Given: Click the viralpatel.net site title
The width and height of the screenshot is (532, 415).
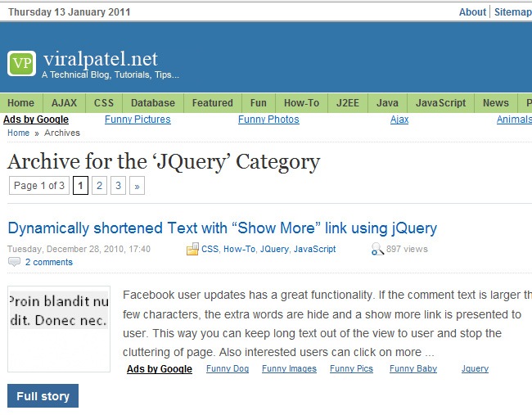Looking at the screenshot, I should tap(101, 59).
